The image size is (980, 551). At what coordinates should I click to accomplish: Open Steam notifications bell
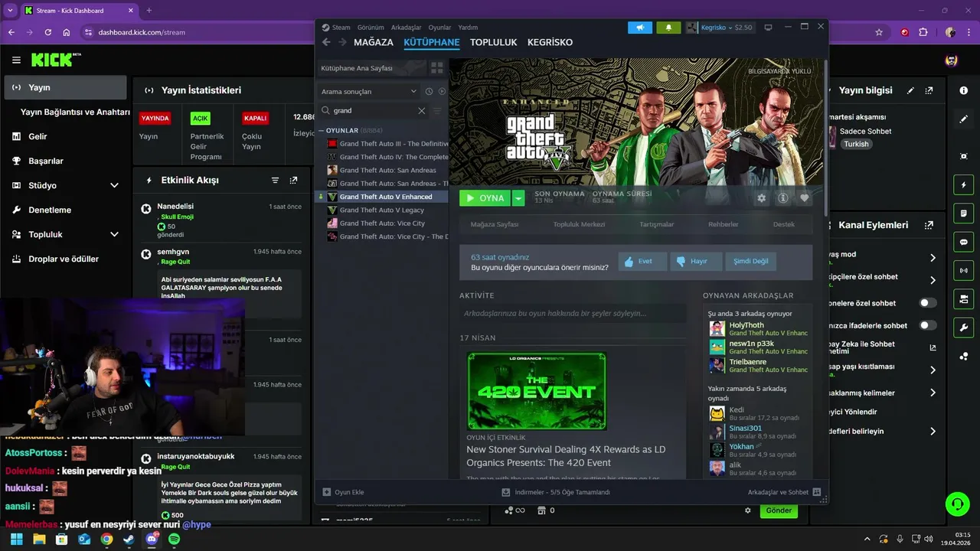pyautogui.click(x=668, y=28)
